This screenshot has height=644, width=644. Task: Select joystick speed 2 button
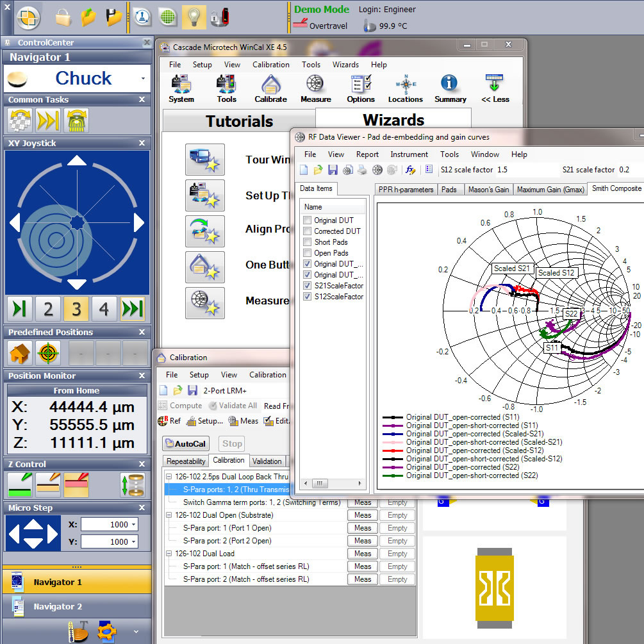pos(48,308)
